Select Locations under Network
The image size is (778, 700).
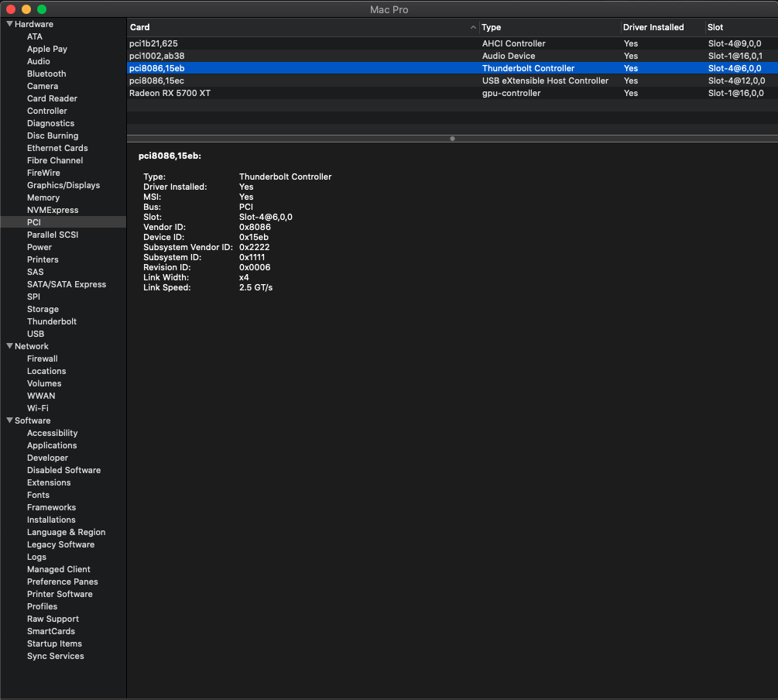tap(46, 371)
